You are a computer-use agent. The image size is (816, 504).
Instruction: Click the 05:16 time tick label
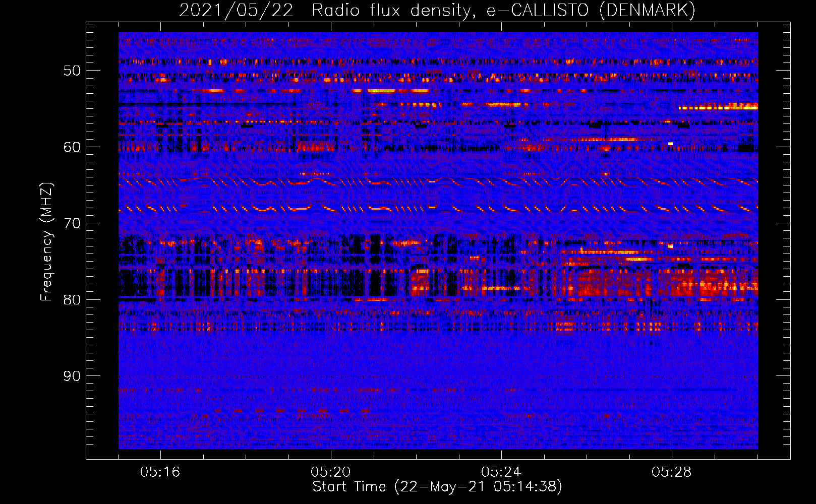pos(160,472)
